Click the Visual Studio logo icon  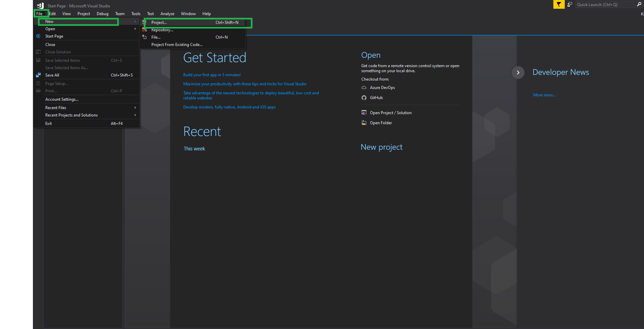pos(40,5)
